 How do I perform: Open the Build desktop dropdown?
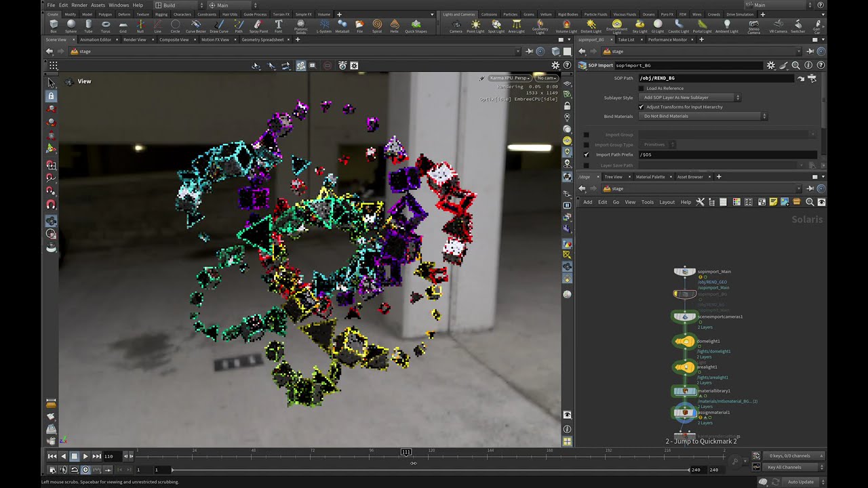point(179,5)
